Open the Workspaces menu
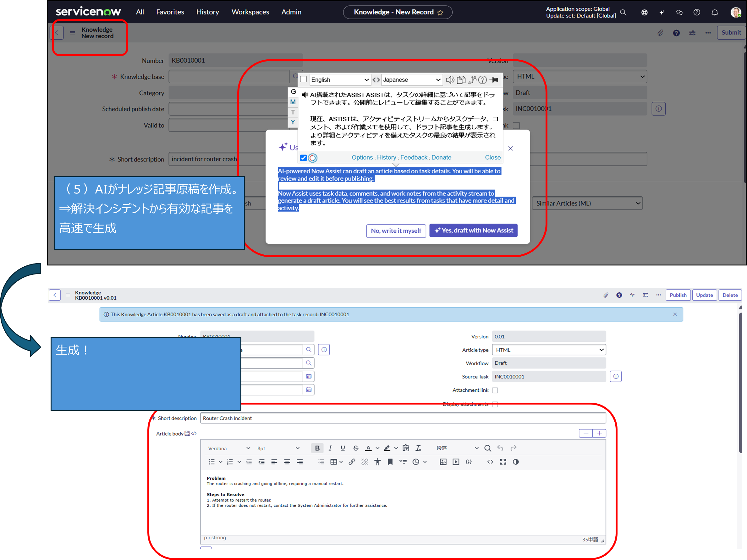This screenshot has width=747, height=560. [250, 12]
